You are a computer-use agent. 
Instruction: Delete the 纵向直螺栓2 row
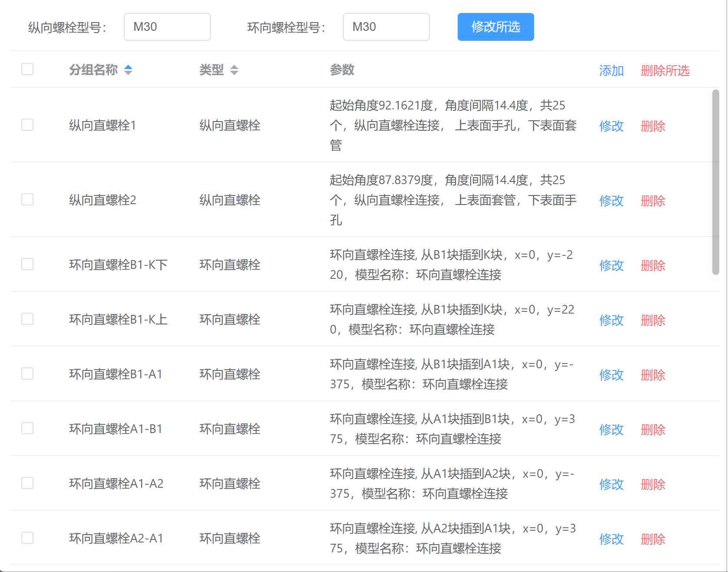(653, 201)
